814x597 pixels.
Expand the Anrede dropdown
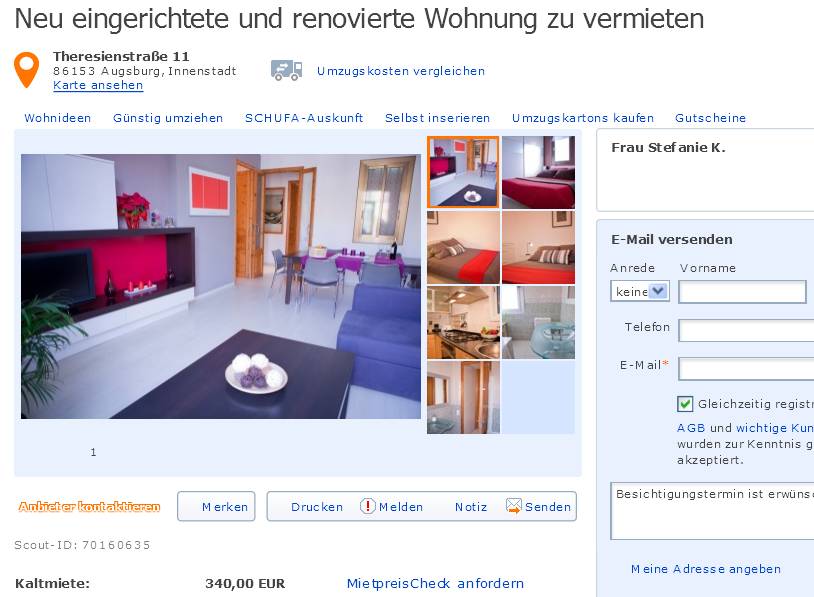[640, 291]
